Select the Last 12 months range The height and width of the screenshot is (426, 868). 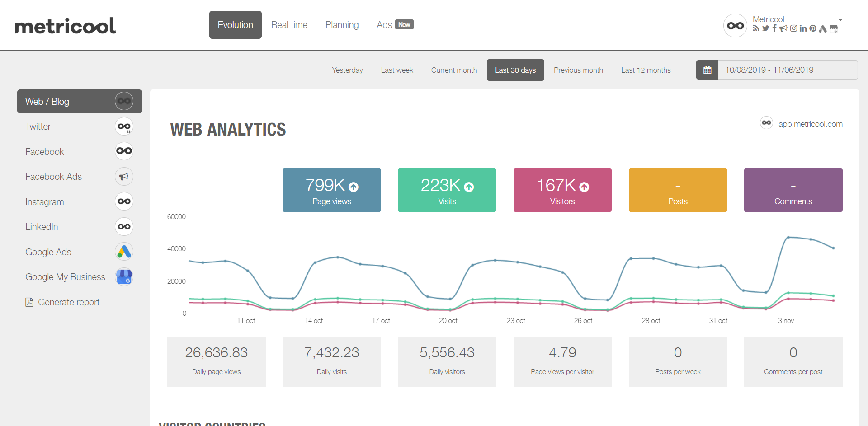click(646, 70)
